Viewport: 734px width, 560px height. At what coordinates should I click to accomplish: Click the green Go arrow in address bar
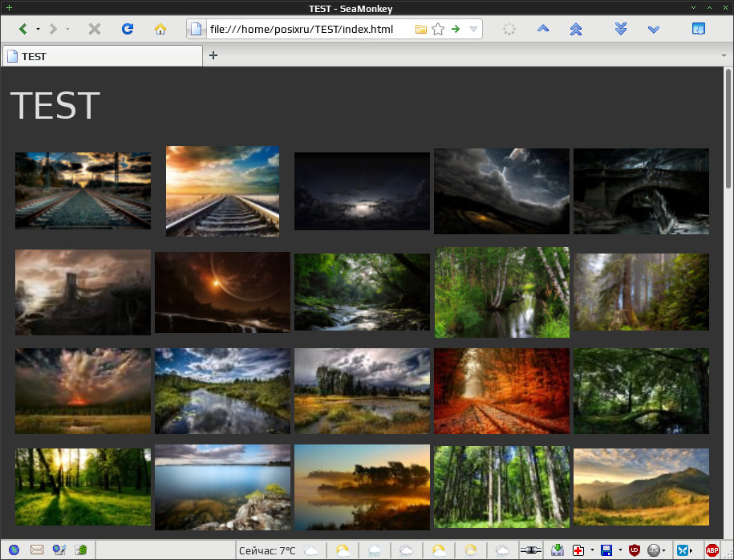(x=456, y=29)
